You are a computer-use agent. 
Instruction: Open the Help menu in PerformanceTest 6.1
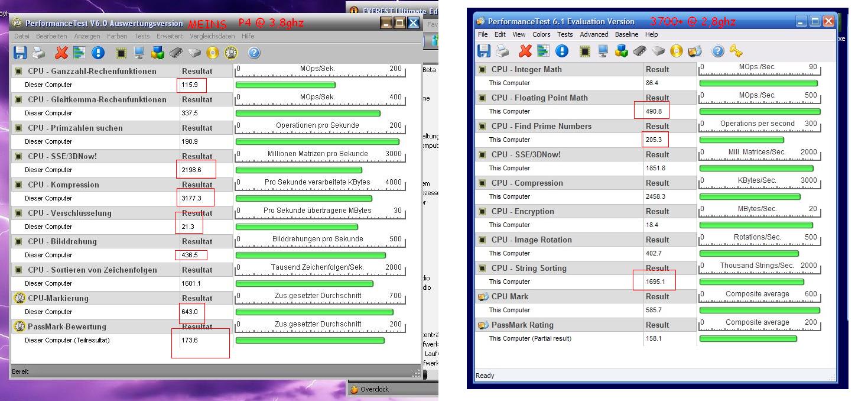tap(652, 34)
